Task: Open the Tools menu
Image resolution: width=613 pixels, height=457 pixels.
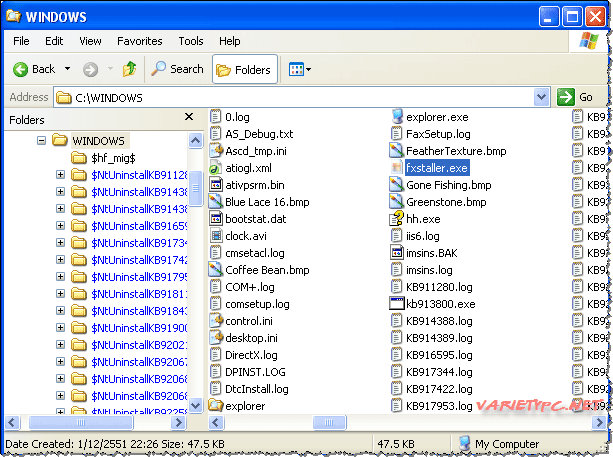Action: [191, 41]
